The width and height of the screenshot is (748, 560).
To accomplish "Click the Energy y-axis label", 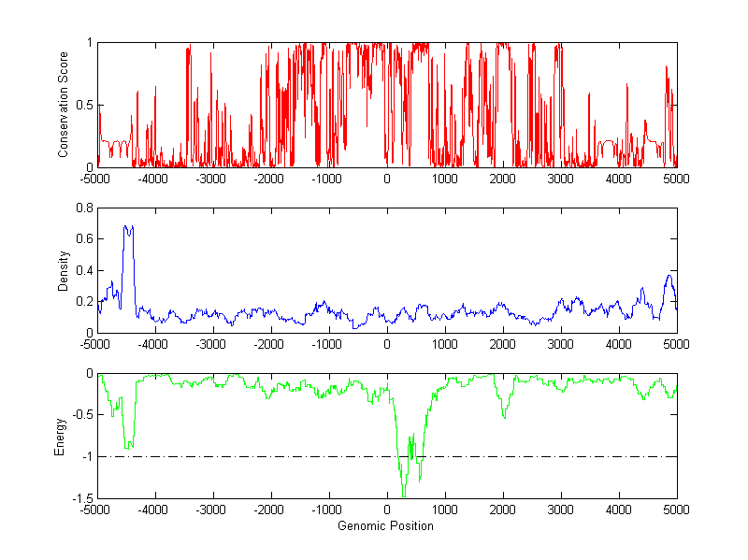I will tap(60, 436).
